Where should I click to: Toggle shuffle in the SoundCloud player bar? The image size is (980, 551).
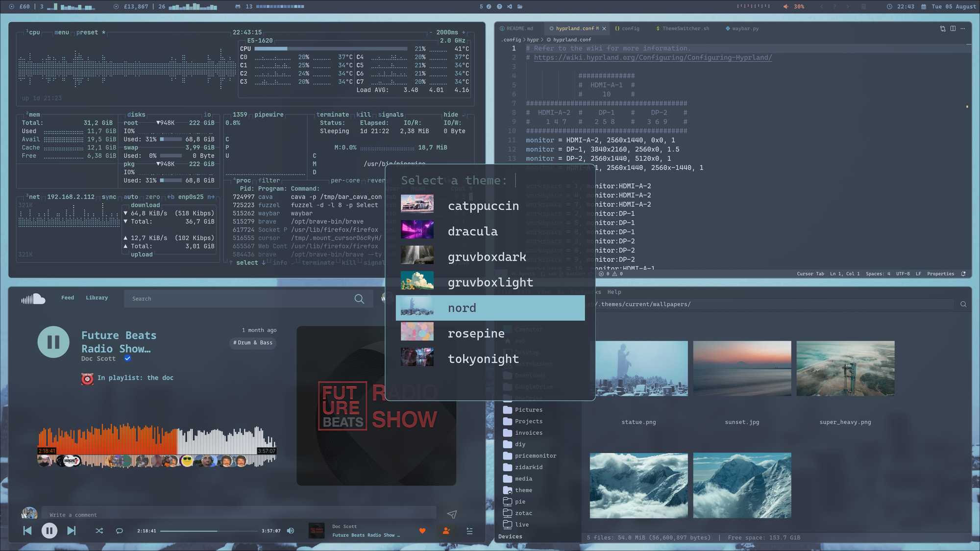[99, 531]
